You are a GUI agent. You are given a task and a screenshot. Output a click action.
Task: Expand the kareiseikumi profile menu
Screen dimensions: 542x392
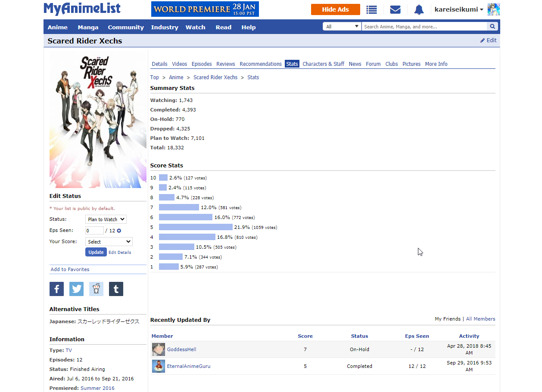(459, 9)
